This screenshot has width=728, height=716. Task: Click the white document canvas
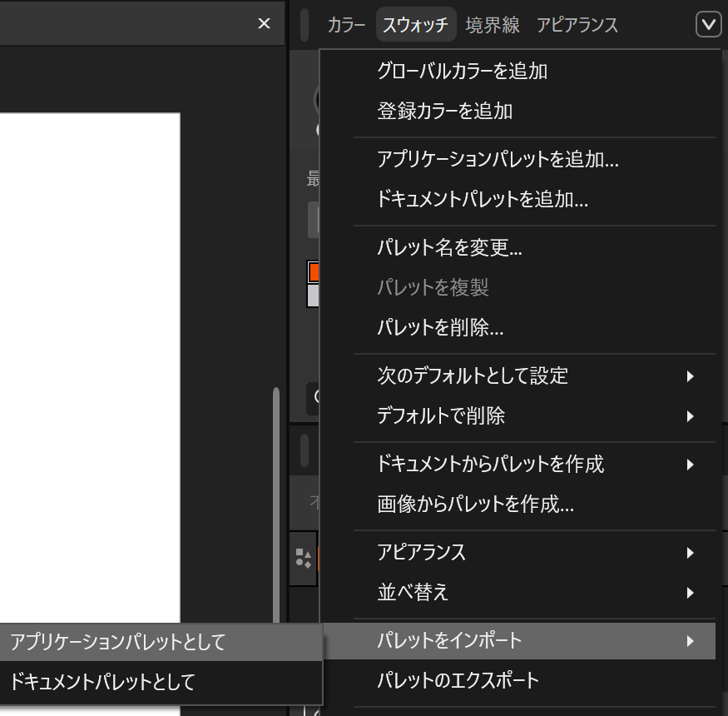(90, 367)
